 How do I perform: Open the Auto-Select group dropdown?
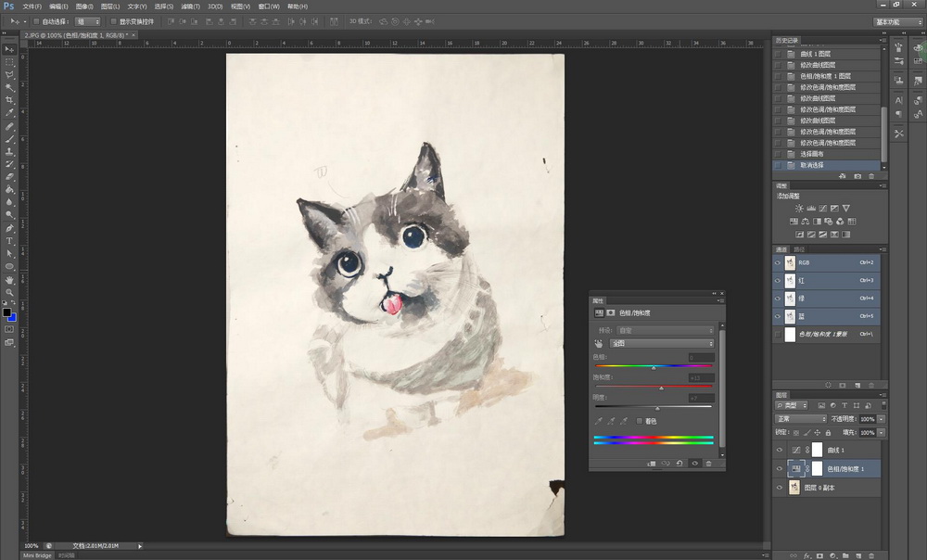point(87,21)
